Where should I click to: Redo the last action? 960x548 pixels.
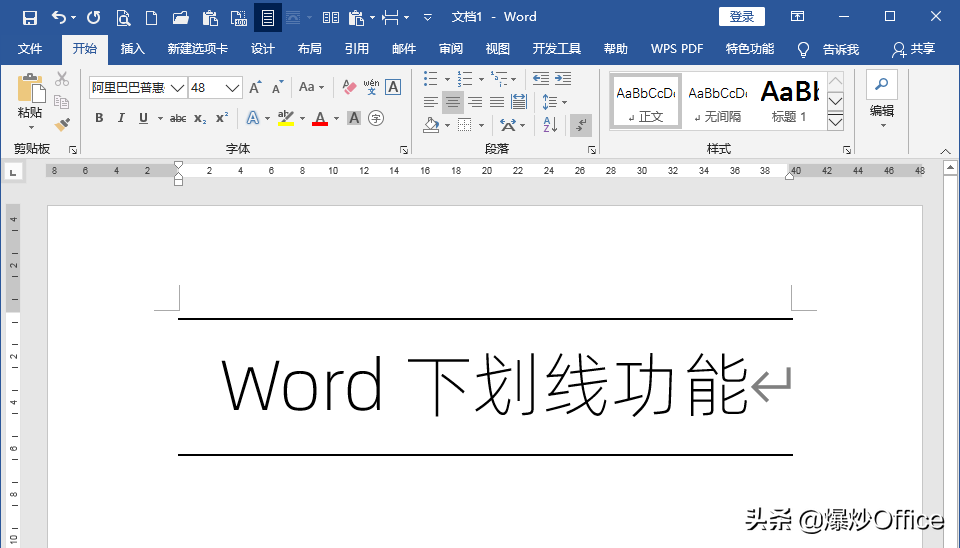pyautogui.click(x=93, y=17)
